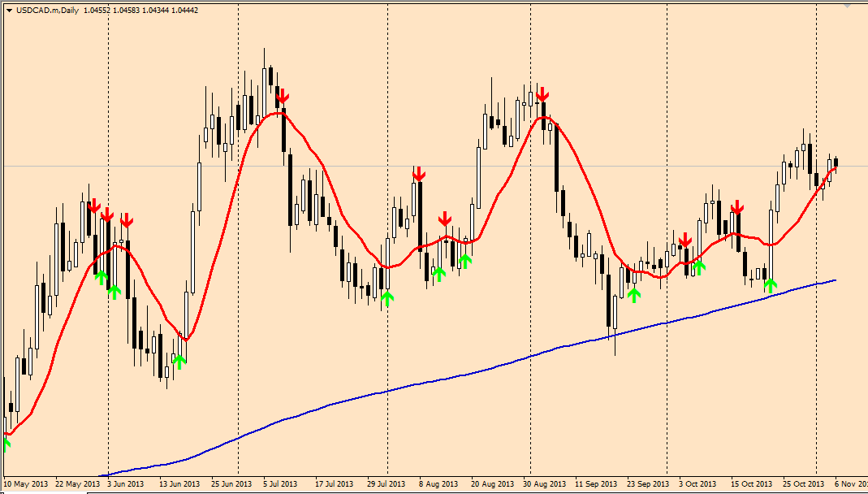Click the 25 Jun 2013 date label

tap(231, 483)
